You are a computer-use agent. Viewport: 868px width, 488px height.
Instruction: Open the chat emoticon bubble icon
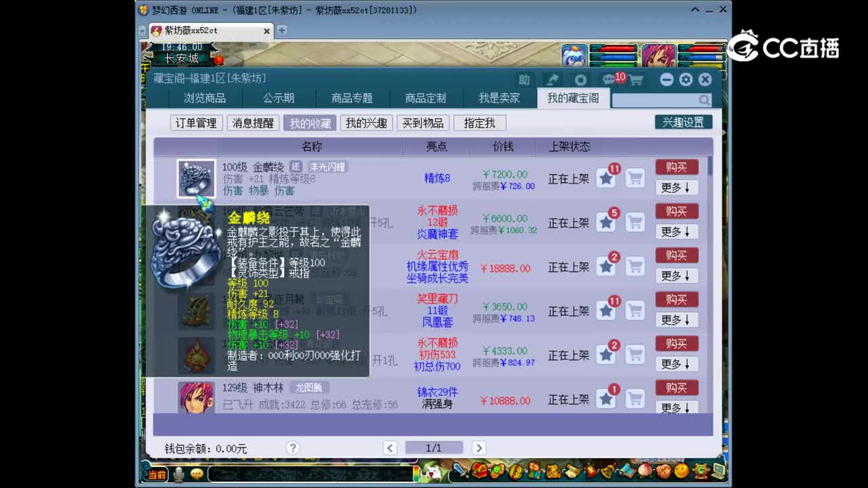coord(197,474)
